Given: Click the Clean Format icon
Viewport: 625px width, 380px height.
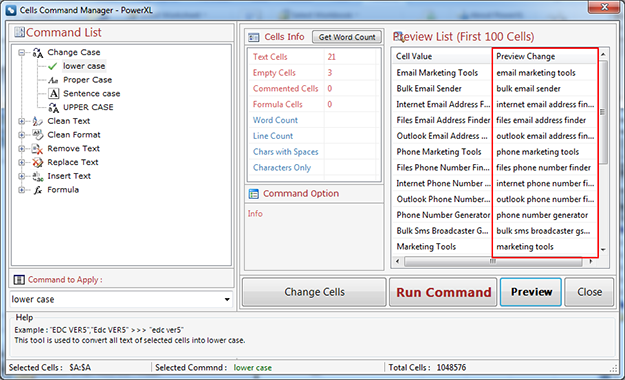Looking at the screenshot, I should click(x=37, y=135).
